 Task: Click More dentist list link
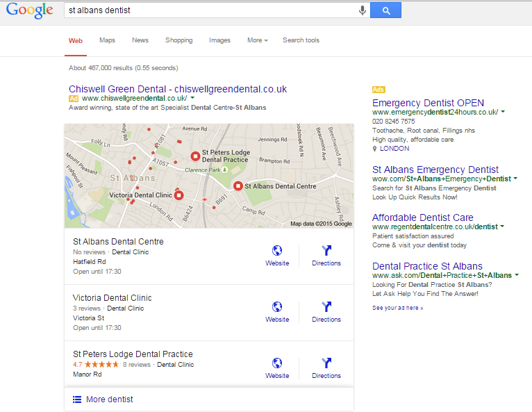(109, 399)
